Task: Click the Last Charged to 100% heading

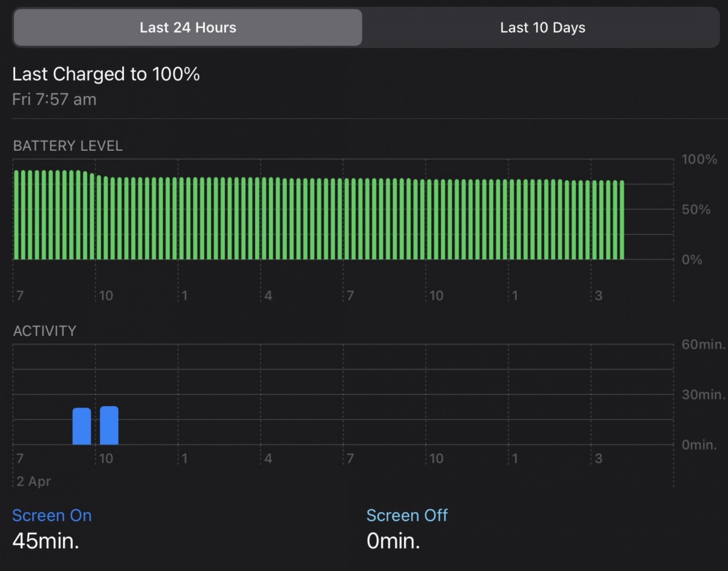Action: pos(106,74)
